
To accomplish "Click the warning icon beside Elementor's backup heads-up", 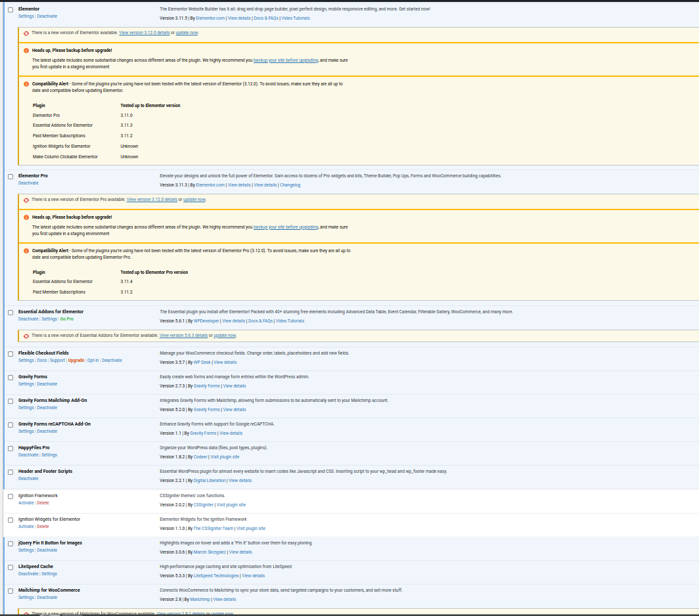I will [26, 51].
